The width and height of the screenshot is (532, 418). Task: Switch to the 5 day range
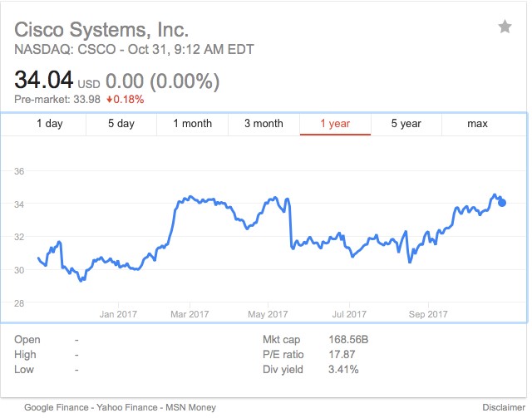pyautogui.click(x=121, y=124)
